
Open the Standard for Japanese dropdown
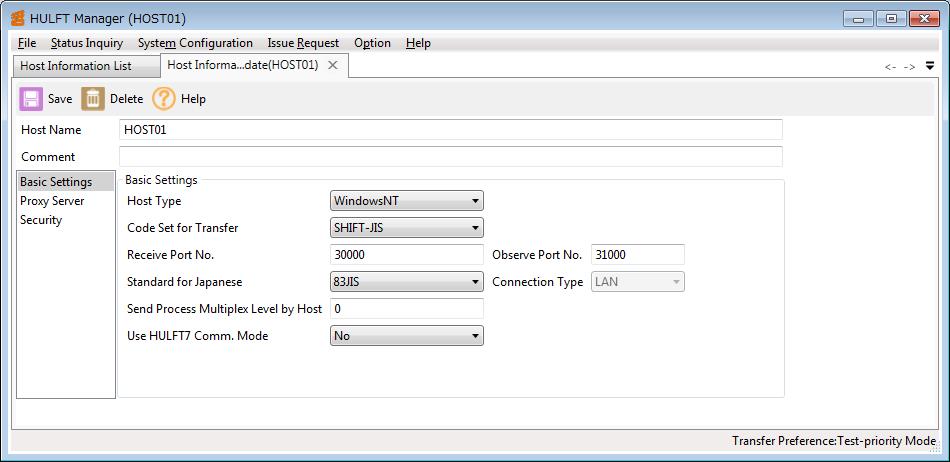pyautogui.click(x=406, y=282)
